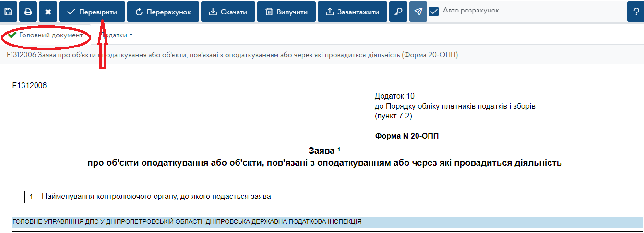Open footnote 1 next to Заява

tap(339, 149)
